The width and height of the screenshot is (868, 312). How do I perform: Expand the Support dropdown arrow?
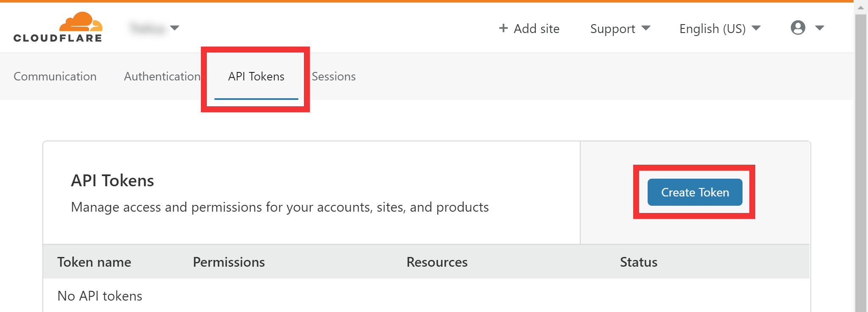(646, 28)
